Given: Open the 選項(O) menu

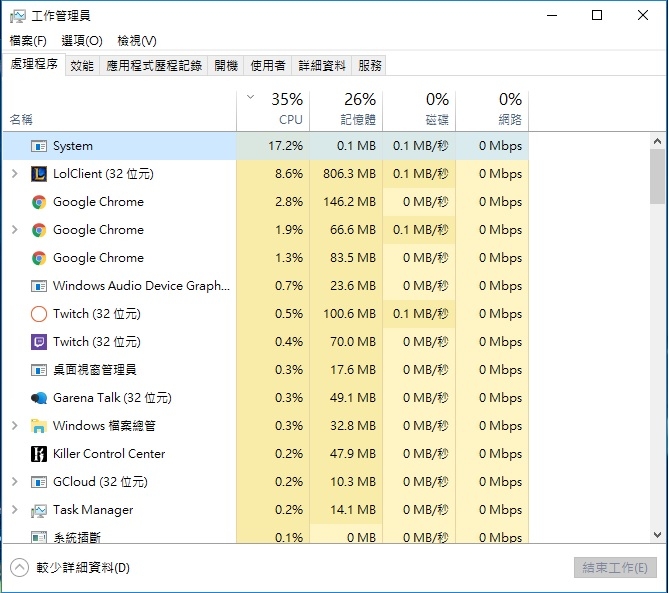Looking at the screenshot, I should [82, 41].
